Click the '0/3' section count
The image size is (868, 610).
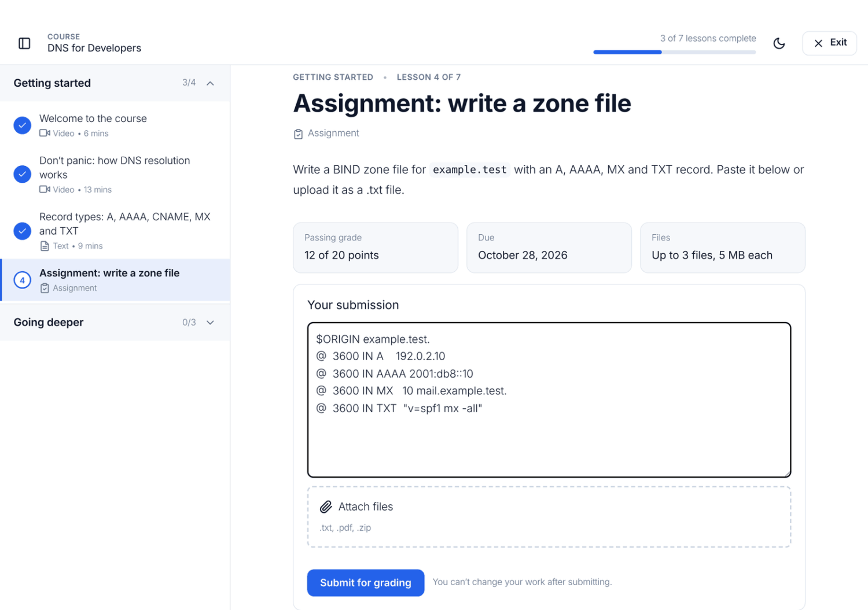(189, 322)
